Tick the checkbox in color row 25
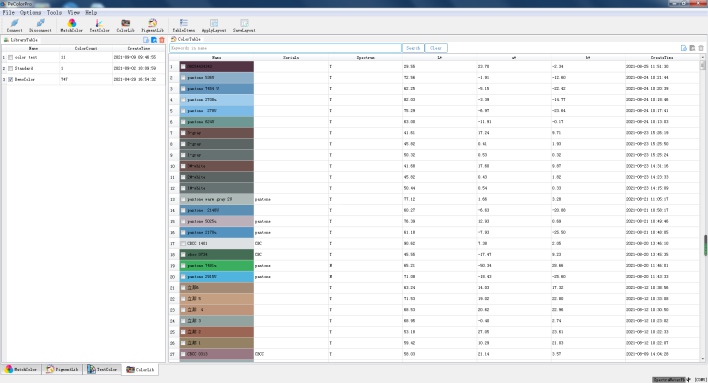The width and height of the screenshot is (708, 383). [183, 332]
